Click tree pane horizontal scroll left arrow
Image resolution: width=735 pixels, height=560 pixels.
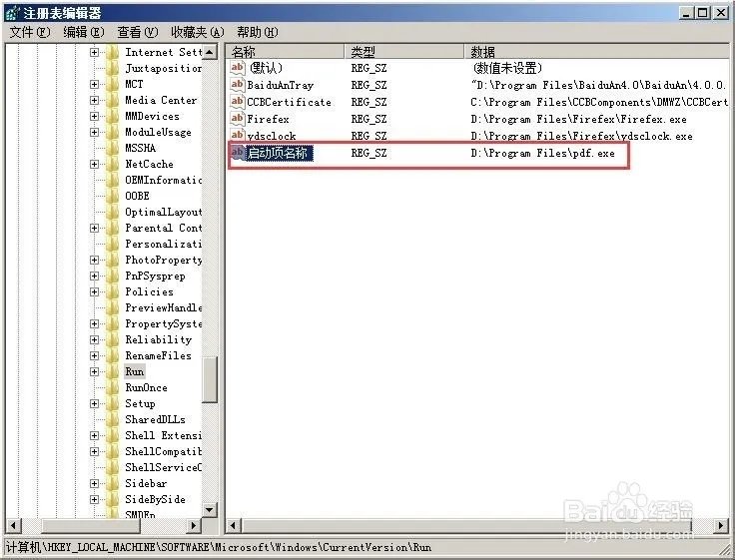[x=13, y=525]
